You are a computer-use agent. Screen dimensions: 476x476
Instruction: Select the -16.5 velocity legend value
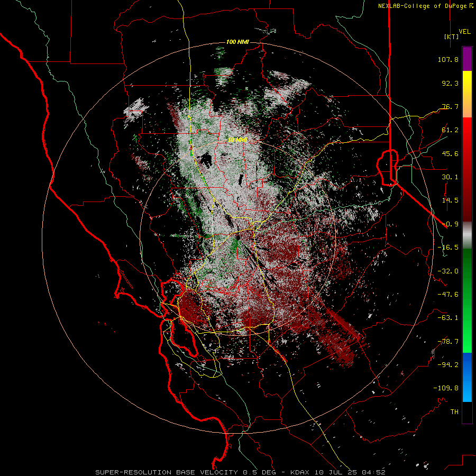click(448, 248)
